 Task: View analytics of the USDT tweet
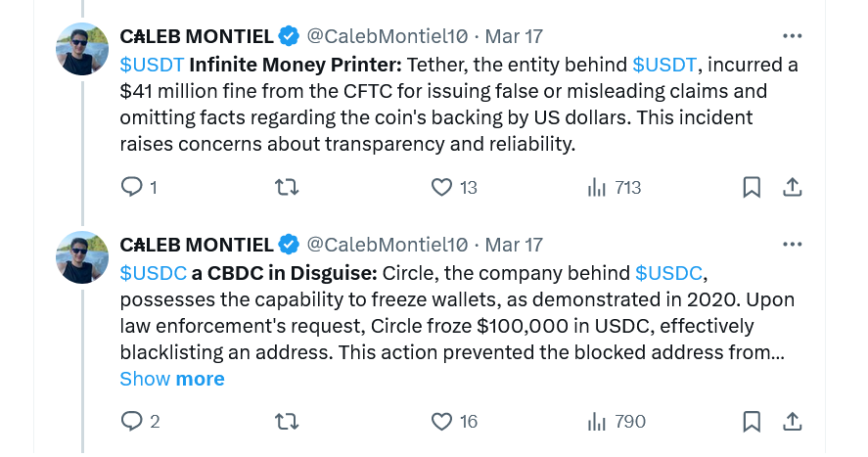coord(597,187)
